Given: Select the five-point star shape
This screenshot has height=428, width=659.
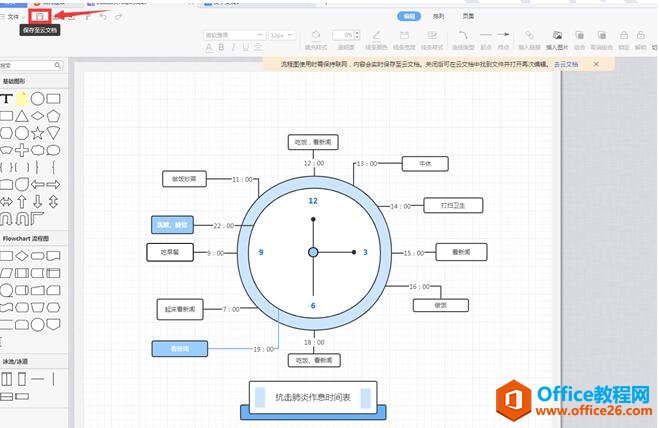Looking at the screenshot, I should click(x=37, y=133).
